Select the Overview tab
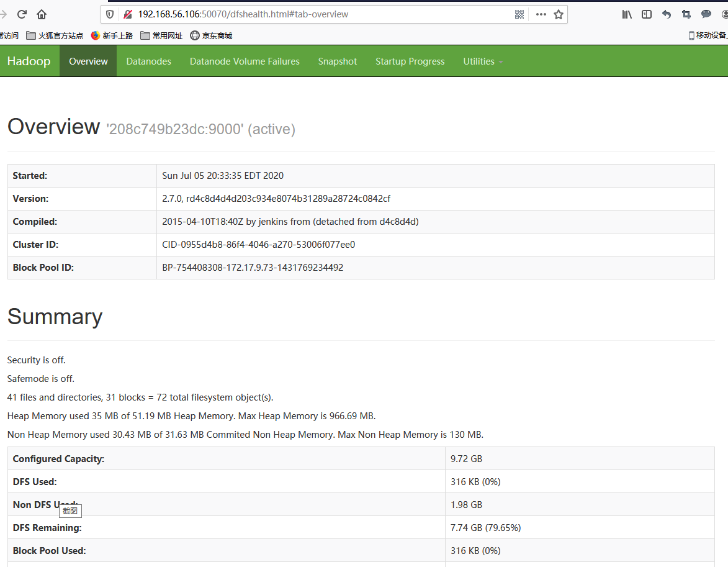Image resolution: width=728 pixels, height=567 pixels. (88, 61)
